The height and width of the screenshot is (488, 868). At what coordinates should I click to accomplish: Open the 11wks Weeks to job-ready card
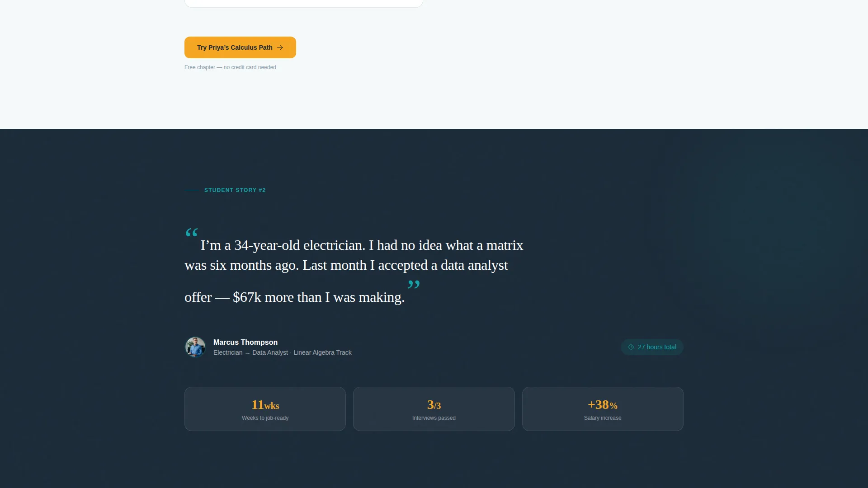265,409
